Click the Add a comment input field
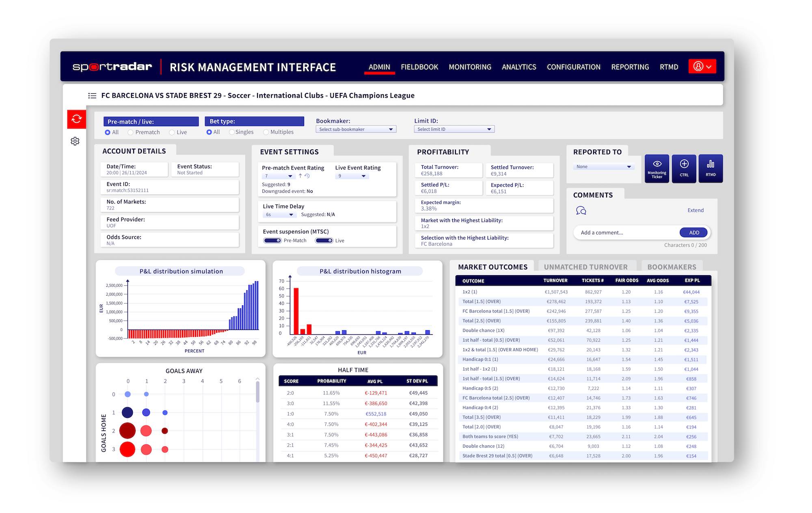Screen dimensions: 812x513 click(x=626, y=233)
